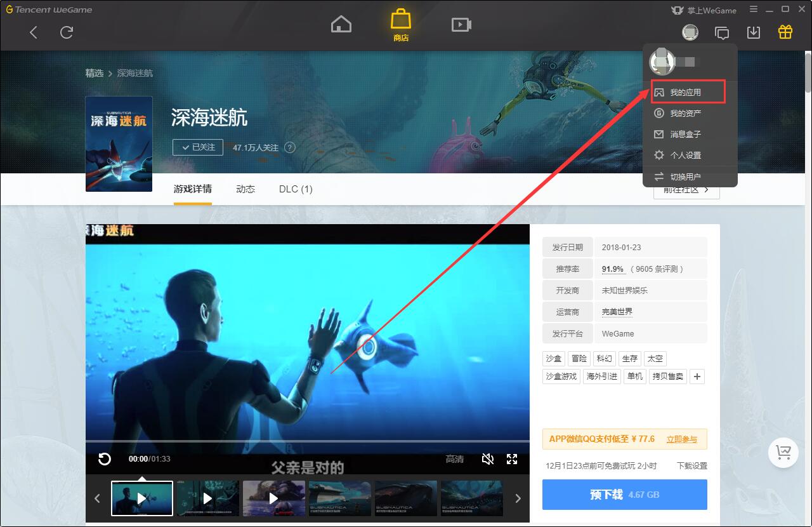Toggle the 已关注 follow button
812x527 pixels.
pos(198,147)
